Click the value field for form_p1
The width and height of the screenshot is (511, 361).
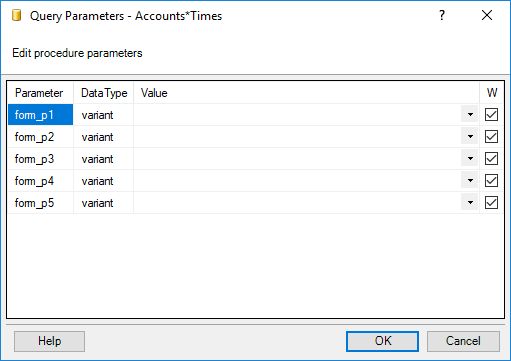click(297, 115)
